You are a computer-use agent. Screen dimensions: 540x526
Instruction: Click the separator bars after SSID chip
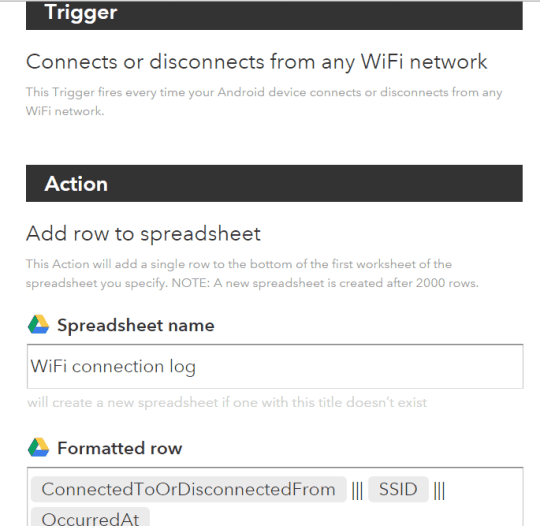click(x=439, y=490)
